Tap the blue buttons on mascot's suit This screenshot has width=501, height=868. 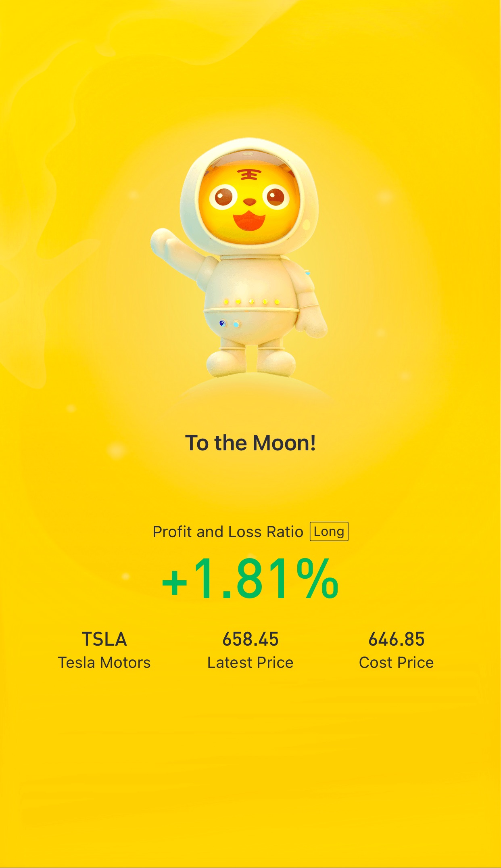230,324
